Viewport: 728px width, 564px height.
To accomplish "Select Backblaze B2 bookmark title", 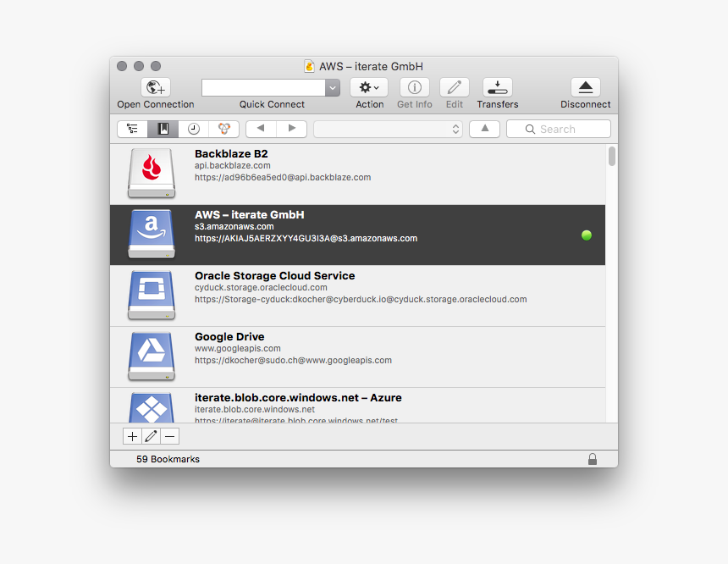I will [x=231, y=154].
